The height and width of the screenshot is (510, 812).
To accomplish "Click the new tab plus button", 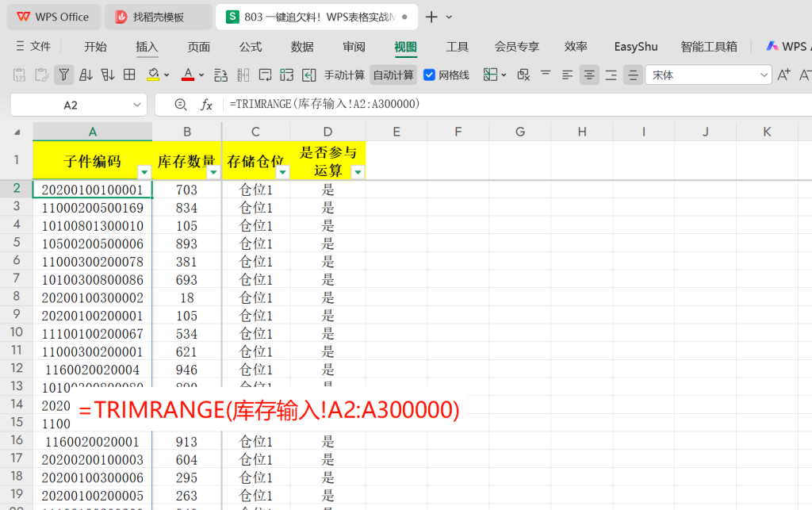I will (431, 17).
